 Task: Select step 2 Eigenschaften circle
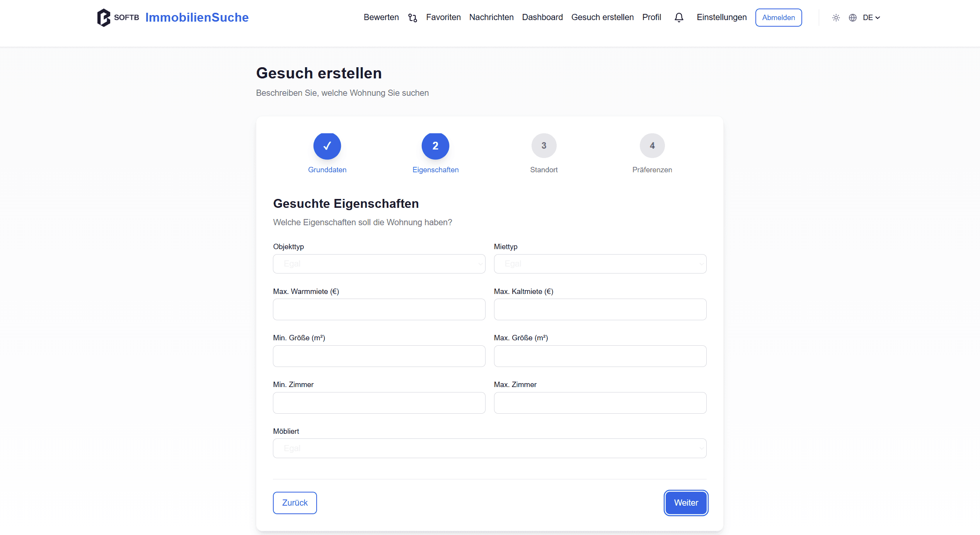[435, 146]
